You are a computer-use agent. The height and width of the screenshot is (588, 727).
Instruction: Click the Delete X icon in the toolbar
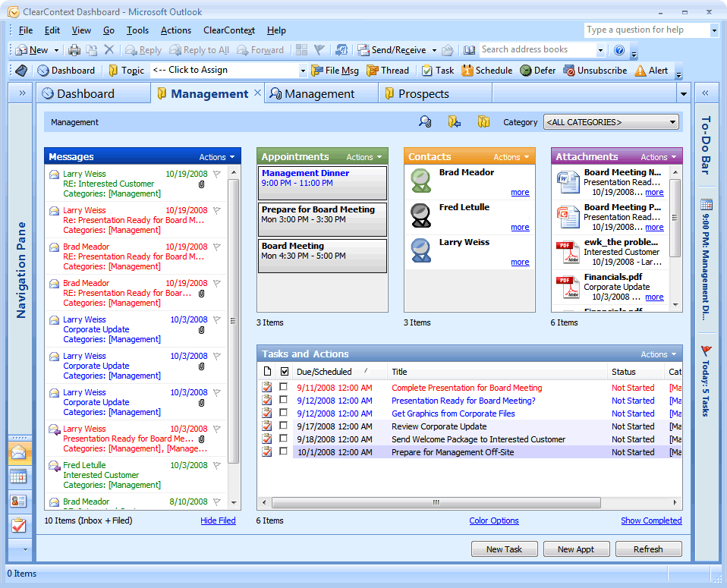pyautogui.click(x=109, y=49)
